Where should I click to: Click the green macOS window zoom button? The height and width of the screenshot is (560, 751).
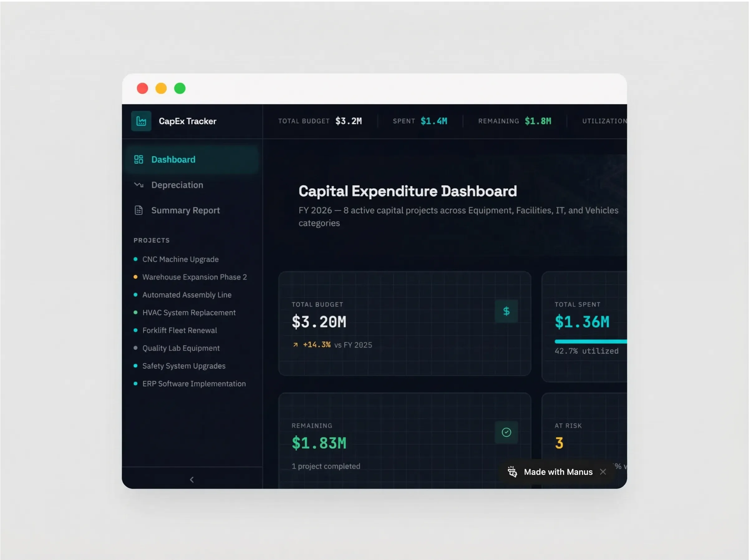(180, 89)
